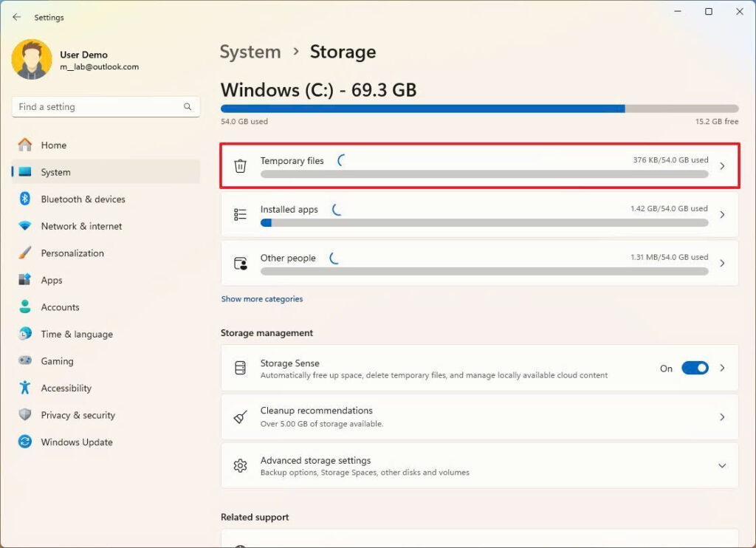Open Bluetooth & devices from the sidebar

(x=83, y=199)
